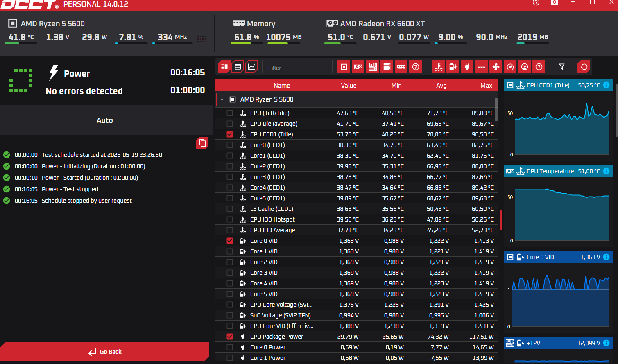Toggle the graphics card hardware filter icon
This screenshot has width=618, height=364.
click(x=358, y=67)
